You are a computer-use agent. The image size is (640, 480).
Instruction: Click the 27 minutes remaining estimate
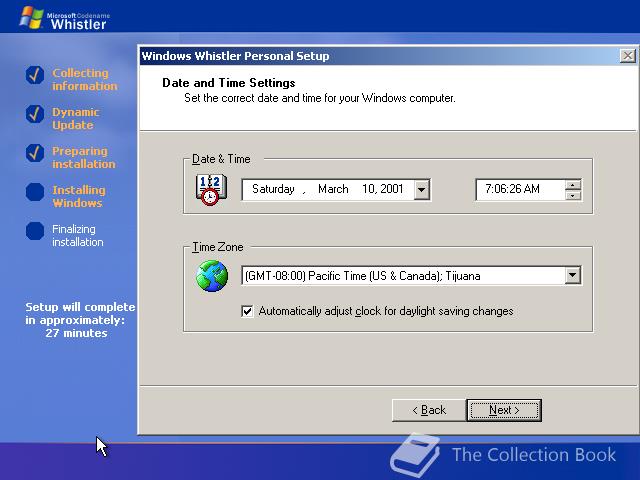coord(76,333)
